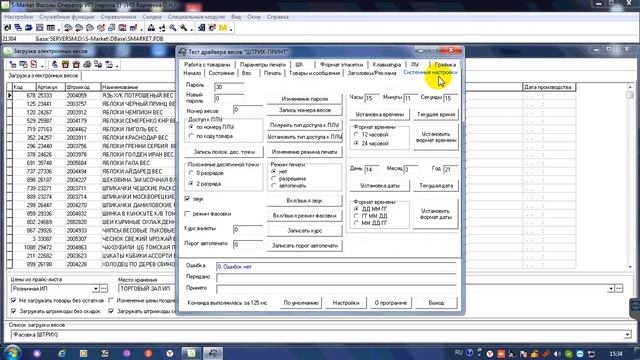Click the orange scales icon in scales loading toolbar
Image resolution: width=640 pixels, height=360 pixels.
pos(65,64)
